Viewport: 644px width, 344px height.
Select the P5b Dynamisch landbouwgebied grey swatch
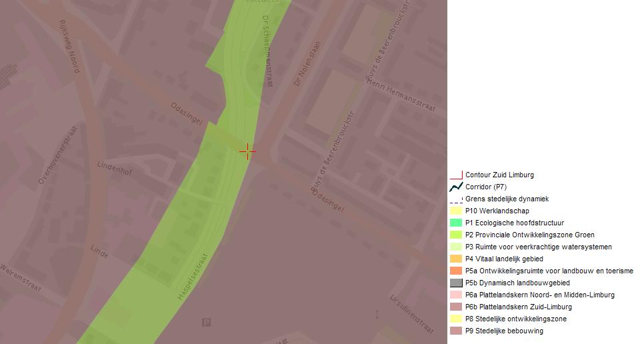[456, 283]
